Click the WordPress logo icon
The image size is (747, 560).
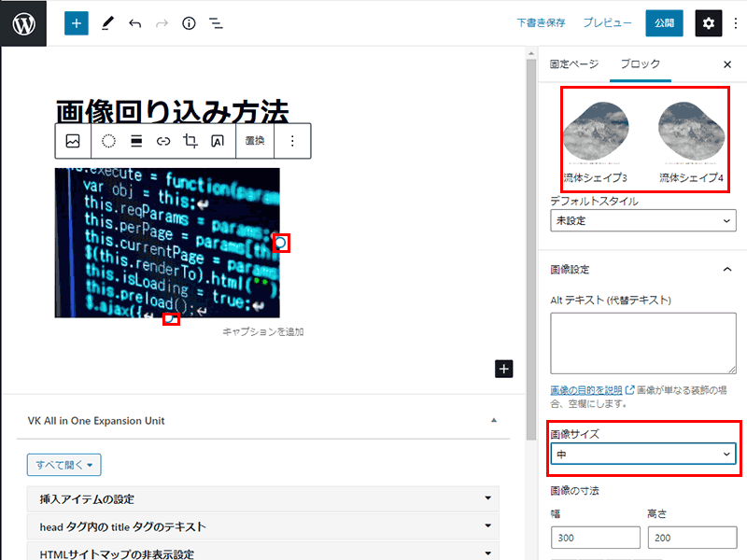pyautogui.click(x=23, y=23)
